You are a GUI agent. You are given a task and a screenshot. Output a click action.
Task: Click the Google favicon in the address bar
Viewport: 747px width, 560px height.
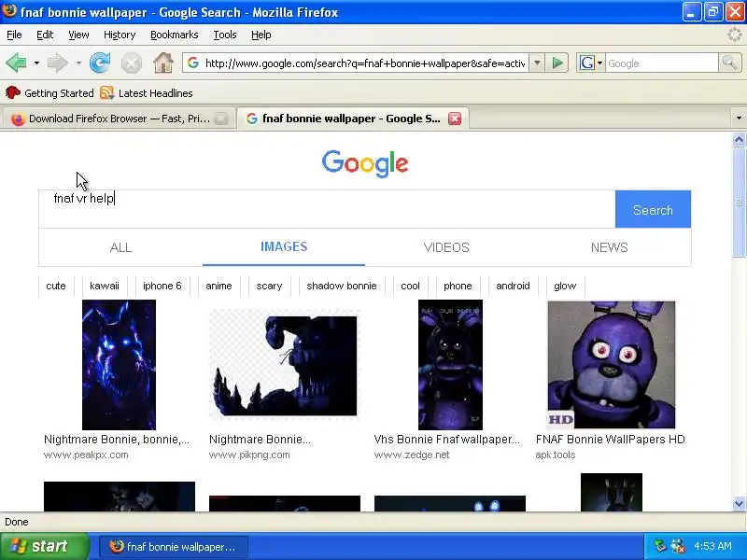click(x=193, y=63)
